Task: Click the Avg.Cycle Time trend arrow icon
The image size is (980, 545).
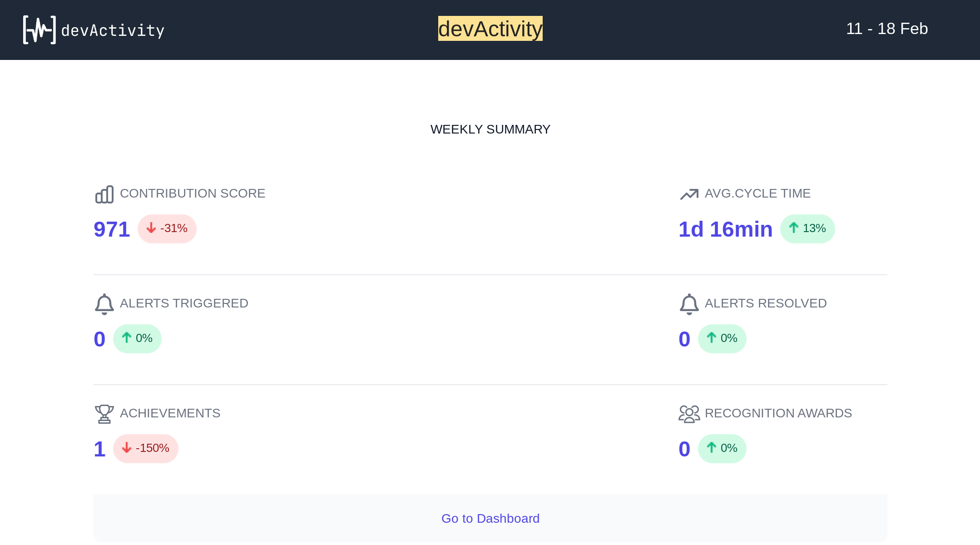Action: click(688, 194)
